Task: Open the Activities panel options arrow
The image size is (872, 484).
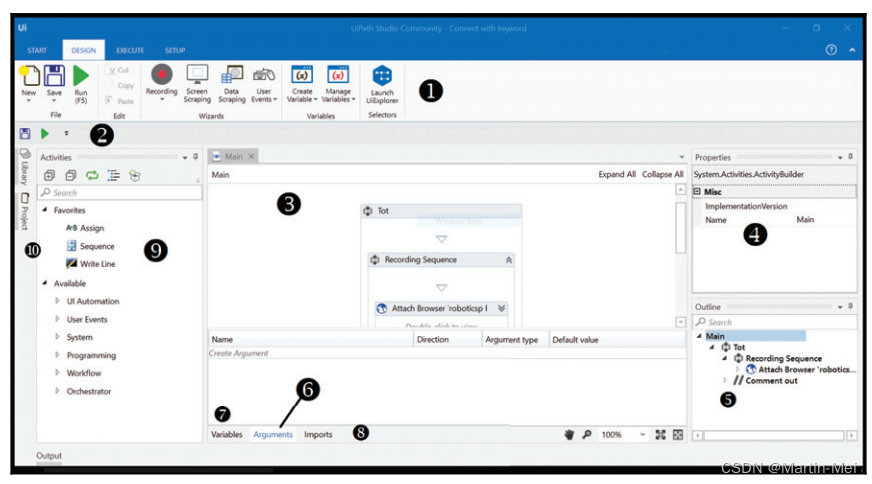Action: [x=185, y=158]
